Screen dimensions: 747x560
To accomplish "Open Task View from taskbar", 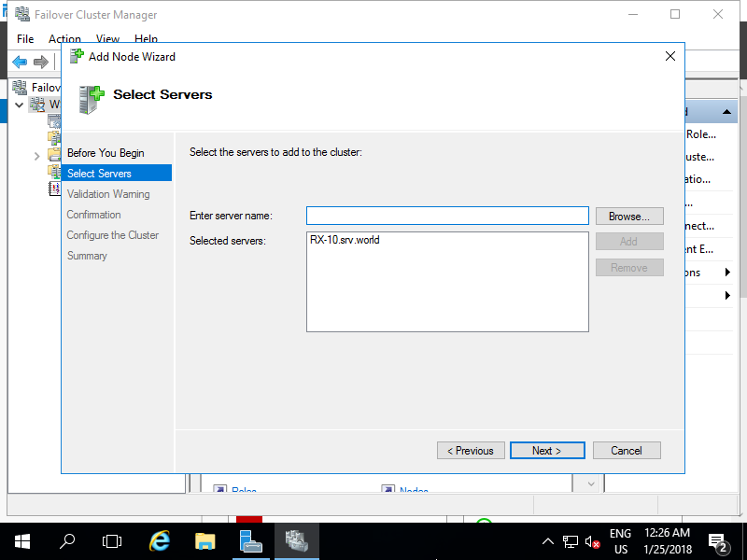I will (112, 541).
